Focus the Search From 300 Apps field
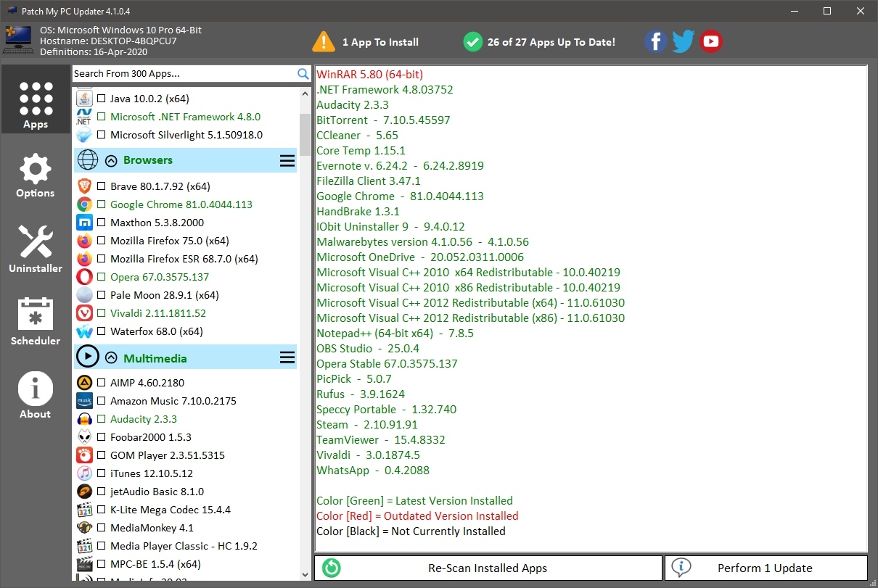878x588 pixels. pos(184,74)
